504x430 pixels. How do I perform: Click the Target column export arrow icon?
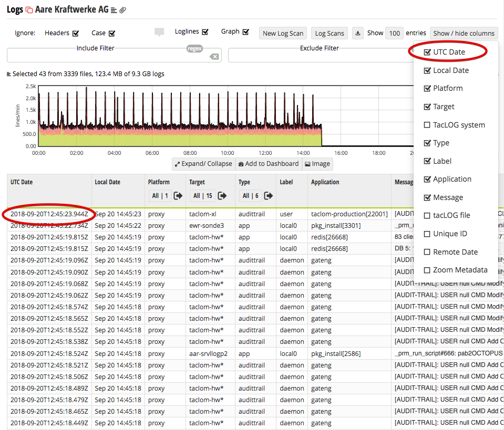point(222,195)
